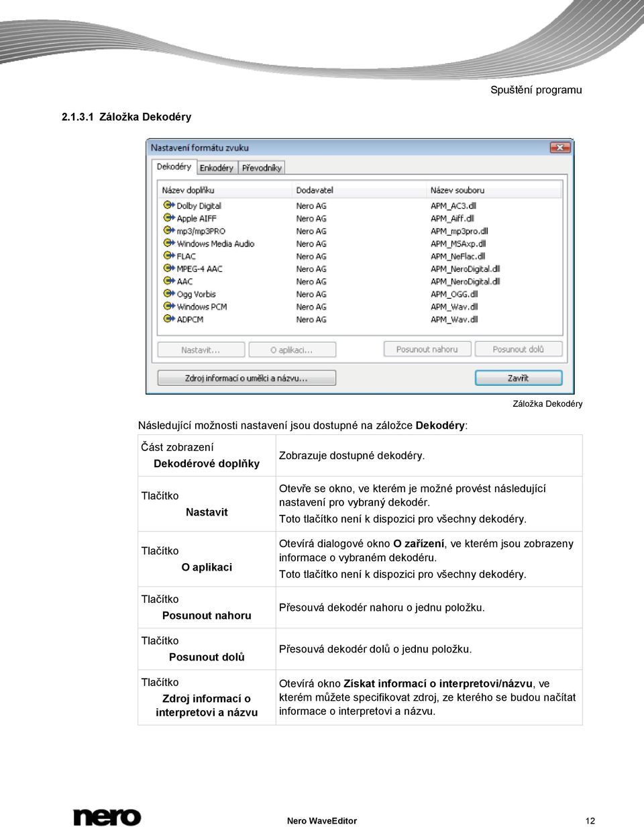Click the Windows PCM plugin icon
The width and height of the screenshot is (644, 827).
click(x=168, y=307)
